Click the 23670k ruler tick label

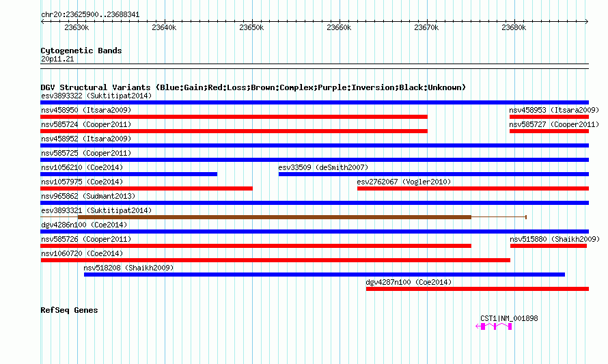click(426, 27)
